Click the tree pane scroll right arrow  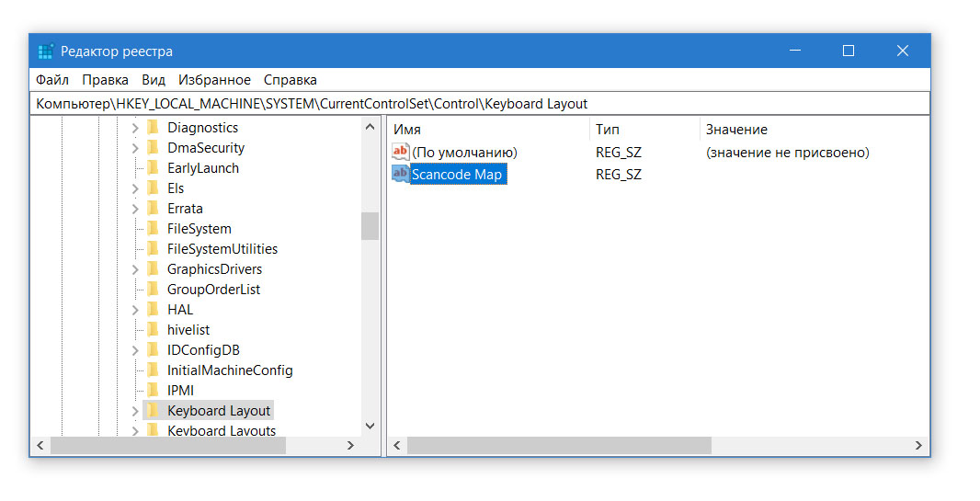point(350,446)
